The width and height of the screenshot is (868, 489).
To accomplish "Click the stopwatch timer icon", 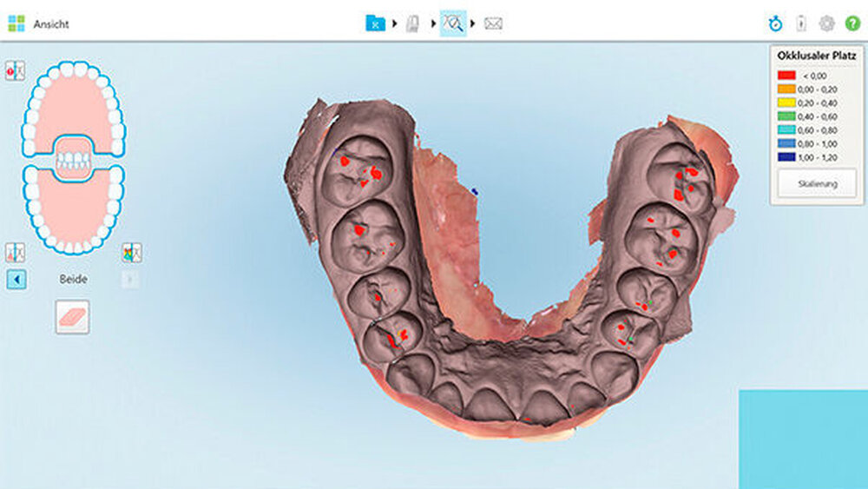I will pyautogui.click(x=775, y=24).
